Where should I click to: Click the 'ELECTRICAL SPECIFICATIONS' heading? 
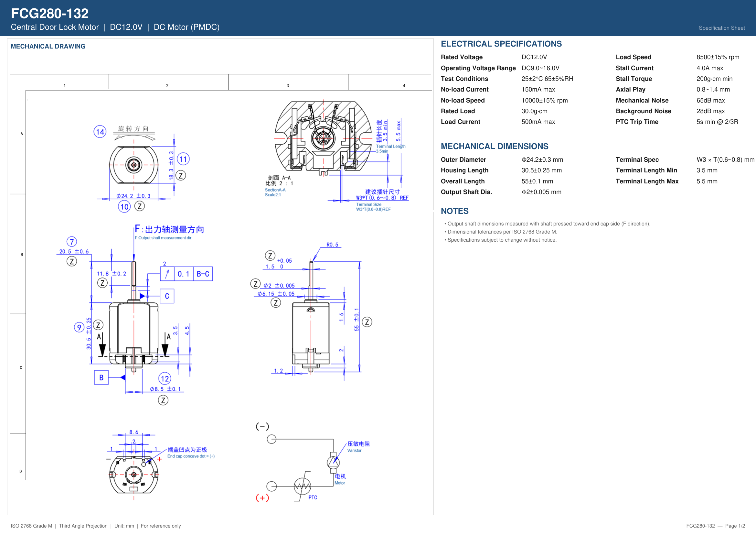(x=501, y=44)
